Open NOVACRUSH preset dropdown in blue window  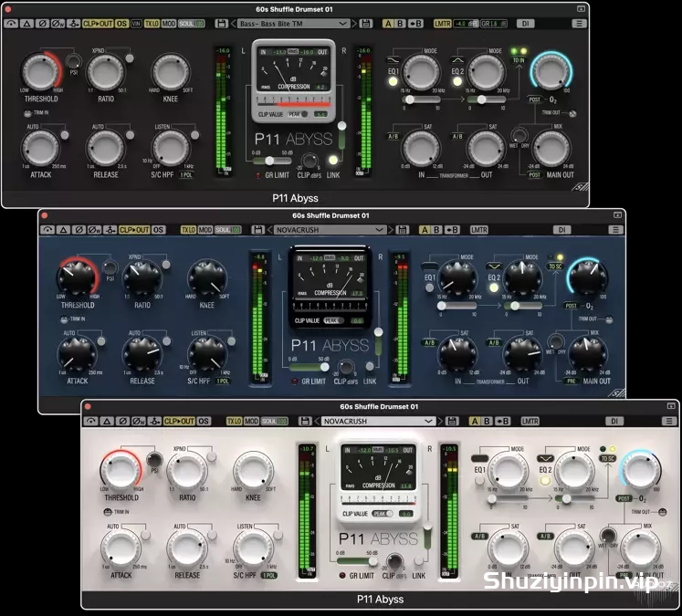click(331, 230)
